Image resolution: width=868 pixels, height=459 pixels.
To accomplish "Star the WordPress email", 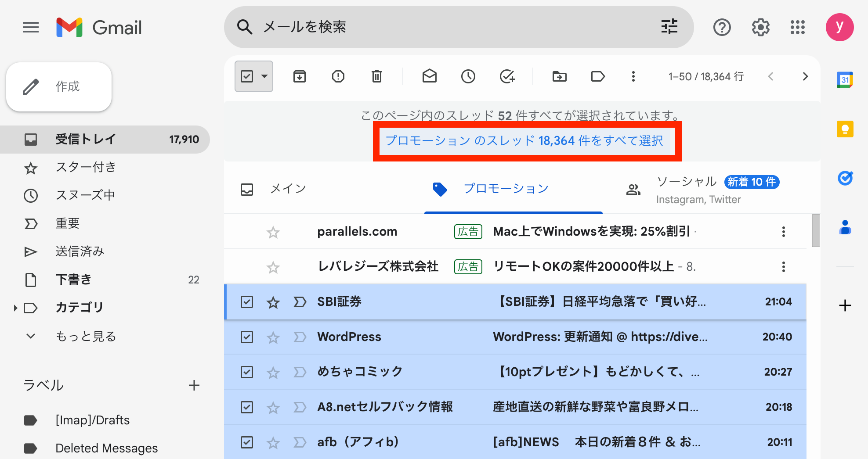I will (273, 337).
